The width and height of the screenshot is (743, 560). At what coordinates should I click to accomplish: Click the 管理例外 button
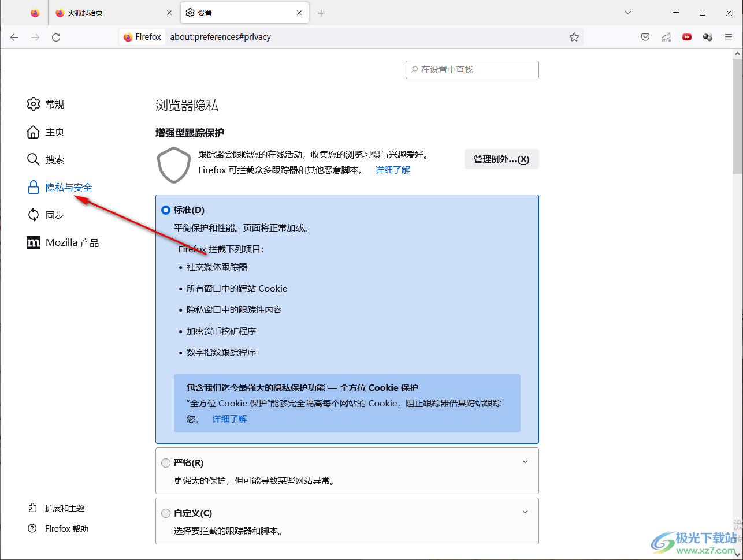point(501,159)
